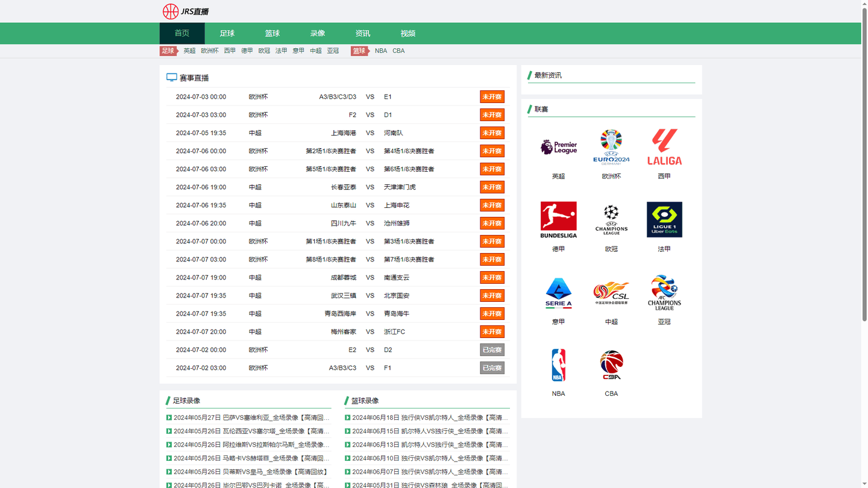This screenshot has width=868, height=488.
Task: Select the 录像 navigation tab
Action: [x=318, y=33]
